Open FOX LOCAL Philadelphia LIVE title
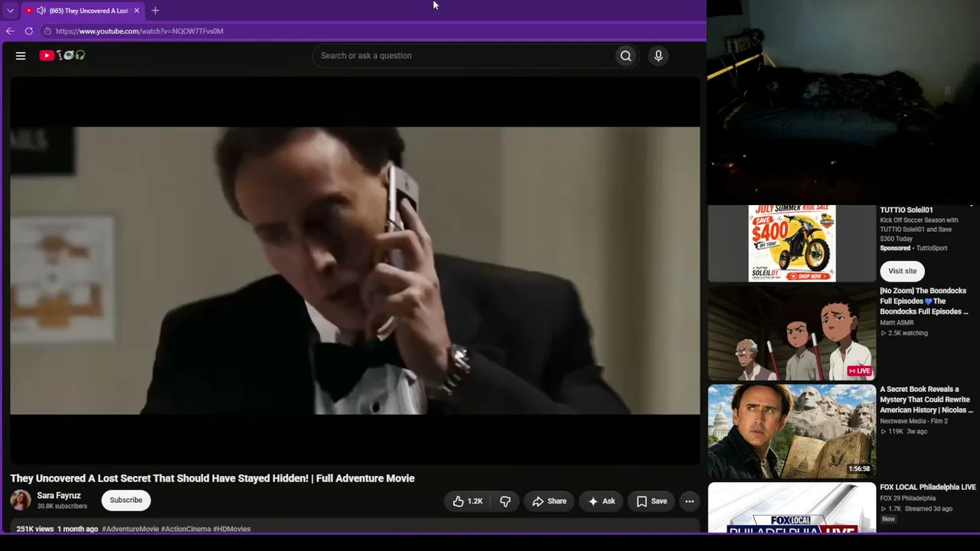980x551 pixels. (x=928, y=487)
